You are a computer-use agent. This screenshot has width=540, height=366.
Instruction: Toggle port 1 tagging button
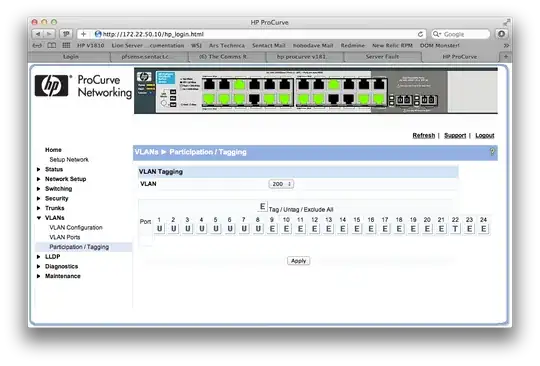pyautogui.click(x=159, y=229)
